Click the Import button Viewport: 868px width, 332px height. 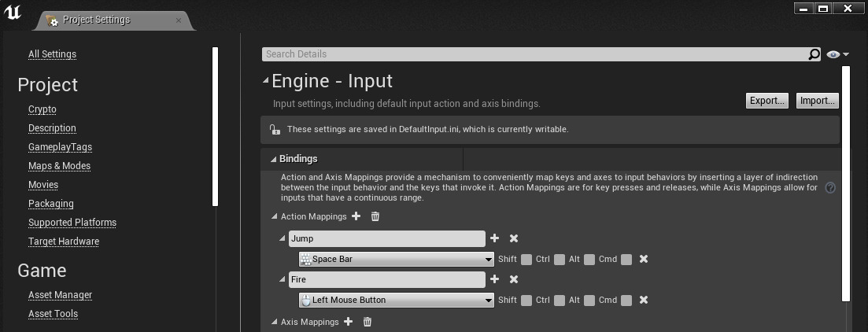pos(817,101)
